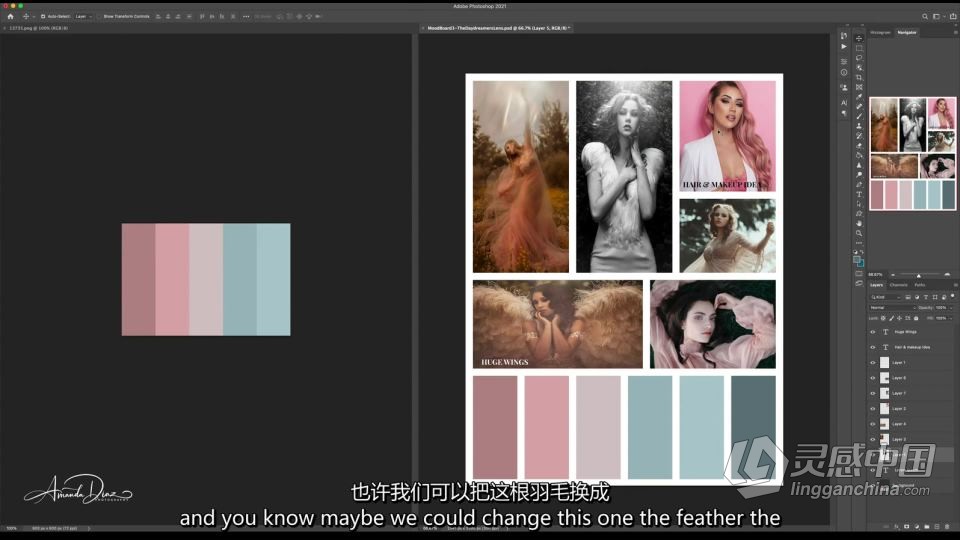Open the workspace switcher dropdown
Screen dimensions: 960x540
coord(937,17)
